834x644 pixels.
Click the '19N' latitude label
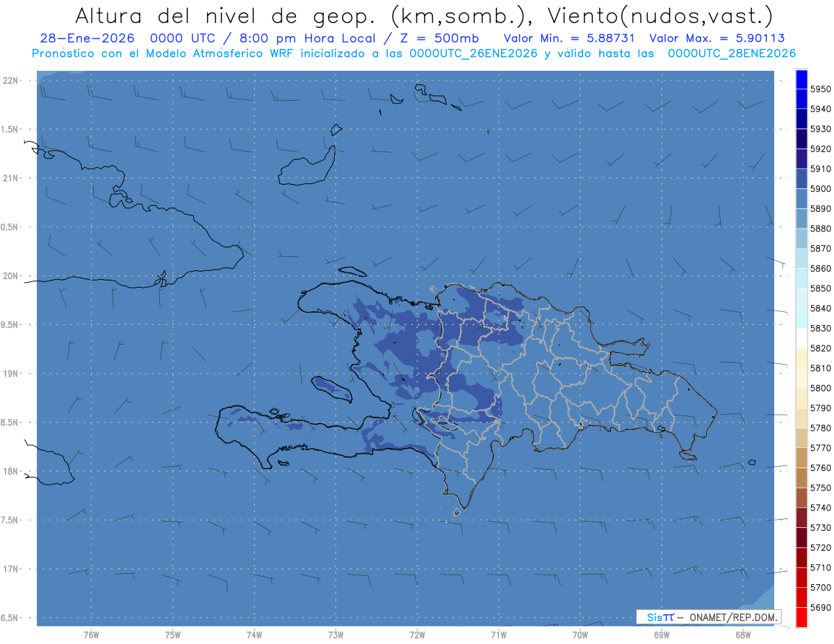pyautogui.click(x=10, y=373)
